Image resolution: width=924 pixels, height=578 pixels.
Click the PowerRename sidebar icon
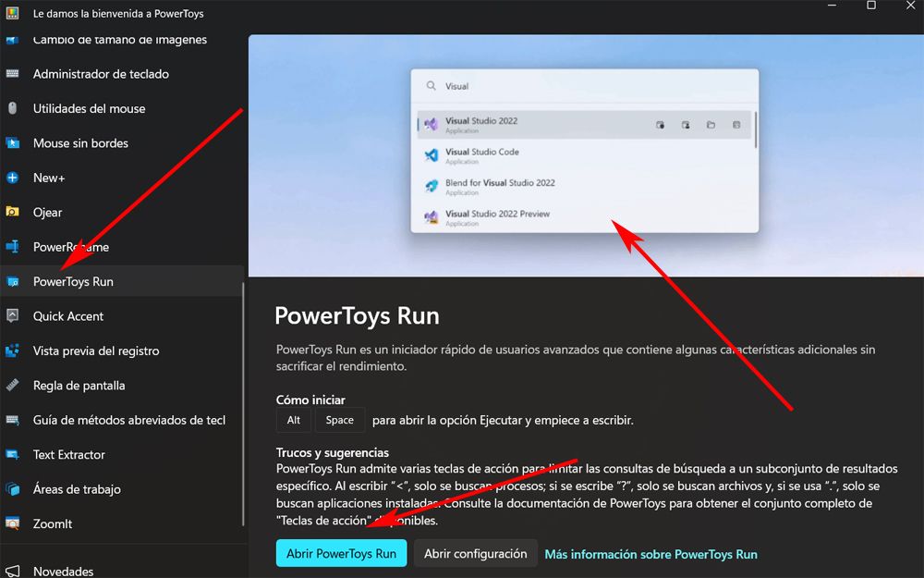[13, 247]
